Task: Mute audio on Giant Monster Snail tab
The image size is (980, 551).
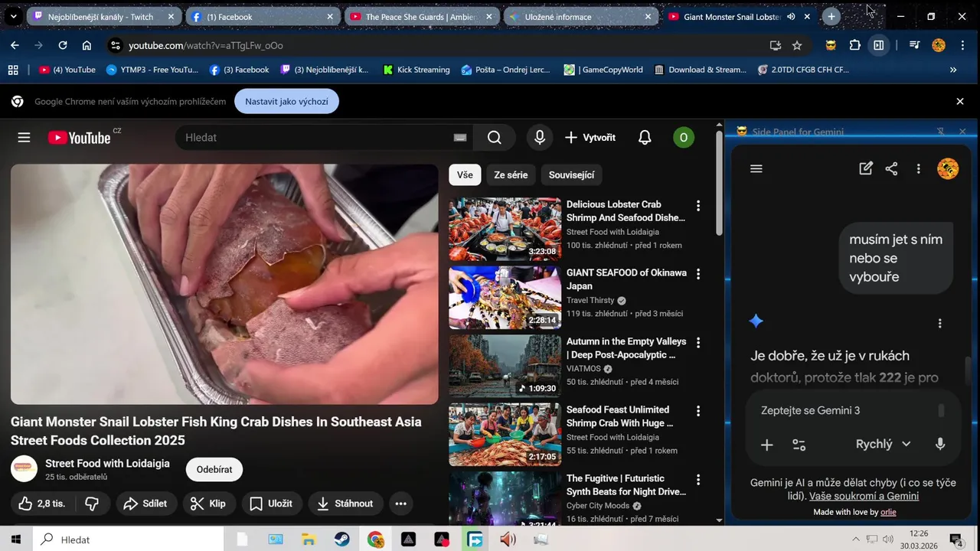Action: (791, 16)
